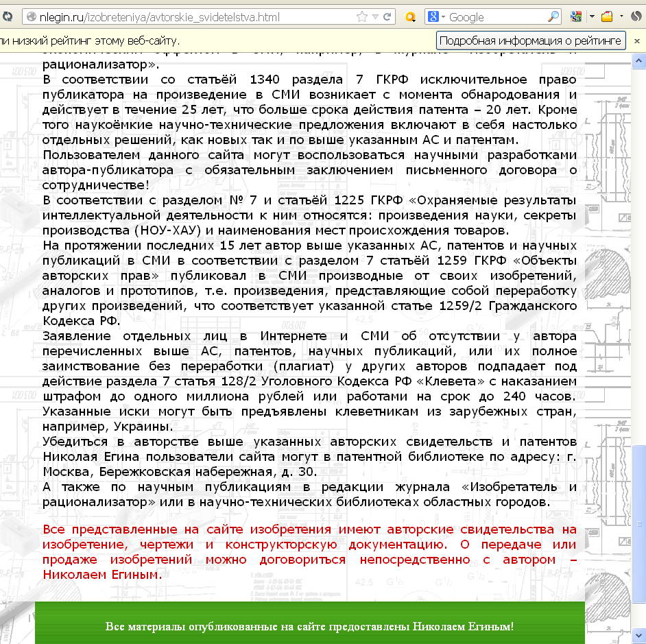Screen dimensions: 646x644
Task: Click Подробная информация о рейтинге button
Action: pos(531,40)
